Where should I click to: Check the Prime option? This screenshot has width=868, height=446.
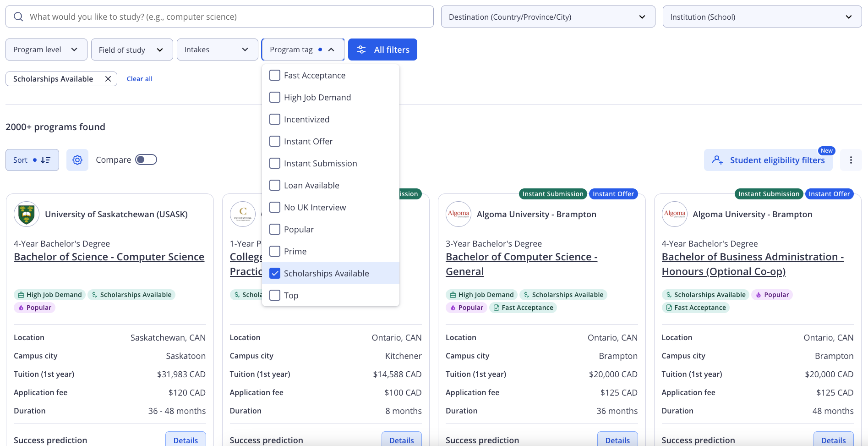coord(275,251)
